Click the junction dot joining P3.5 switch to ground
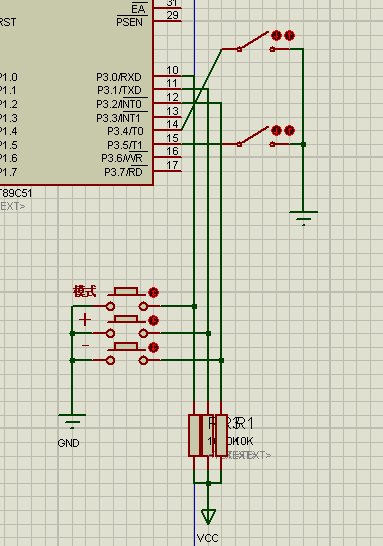 303,144
